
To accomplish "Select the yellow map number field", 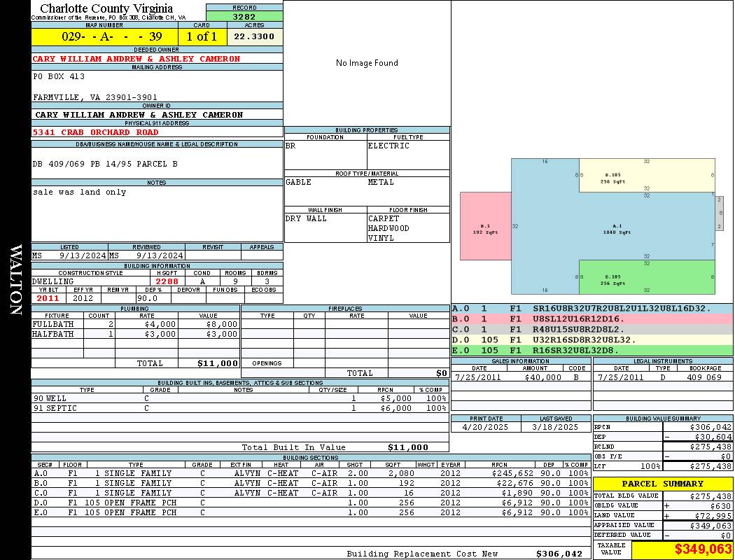I will click(104, 36).
